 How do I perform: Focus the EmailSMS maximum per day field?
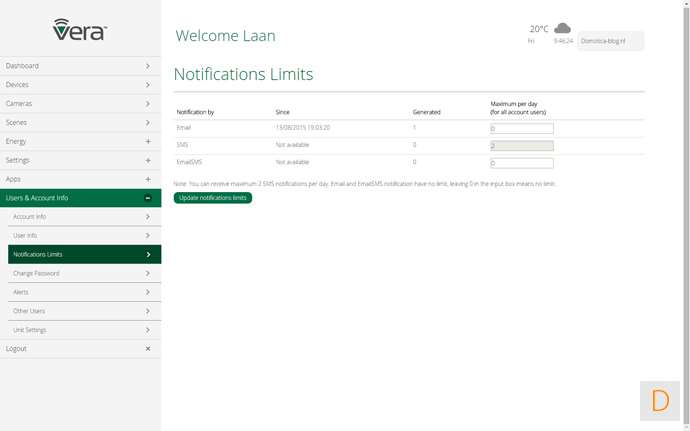(521, 163)
